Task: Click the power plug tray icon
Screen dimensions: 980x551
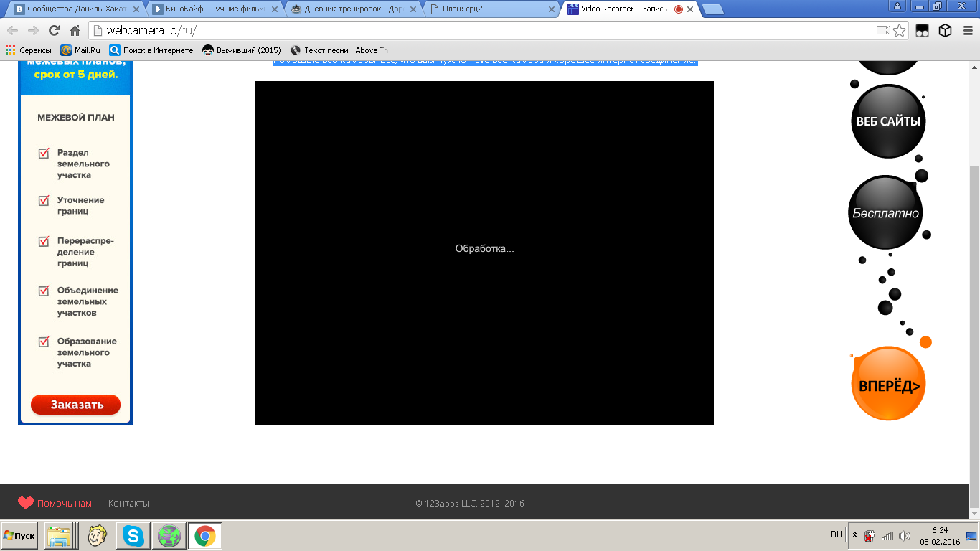Action: point(870,536)
